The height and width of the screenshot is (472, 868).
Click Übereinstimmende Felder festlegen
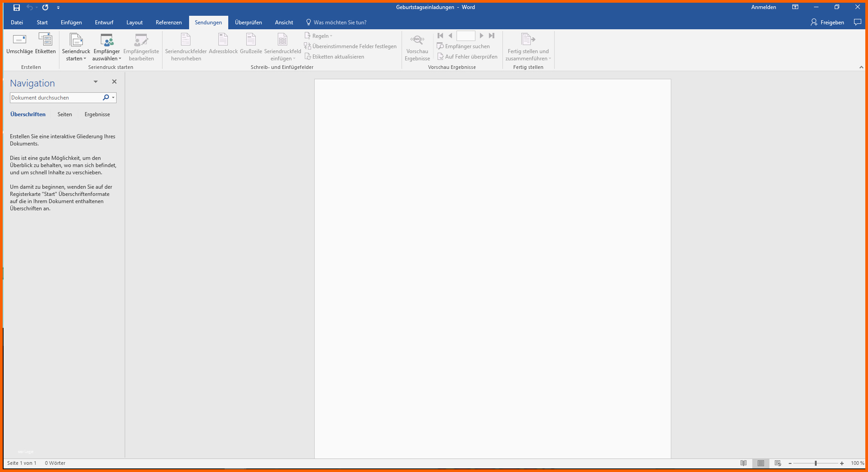[350, 46]
